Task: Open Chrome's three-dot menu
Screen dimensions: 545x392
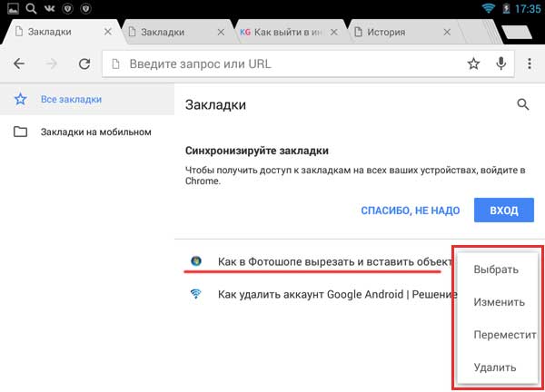Action: [530, 64]
